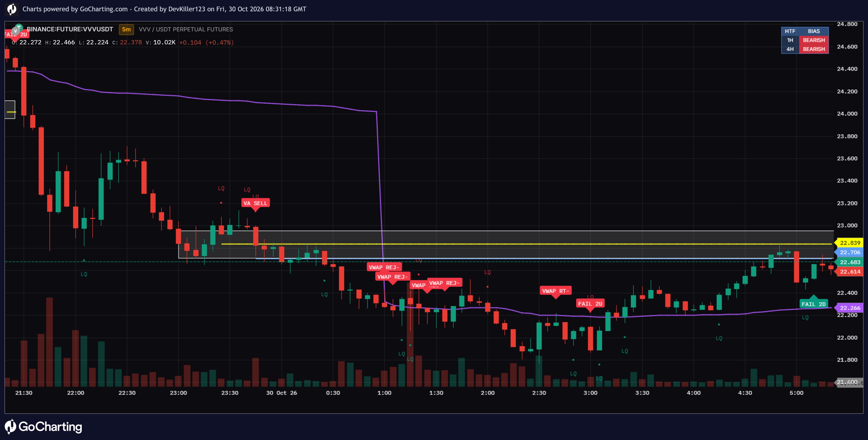
Task: Click the 22.400 price axis label
Action: coord(847,293)
